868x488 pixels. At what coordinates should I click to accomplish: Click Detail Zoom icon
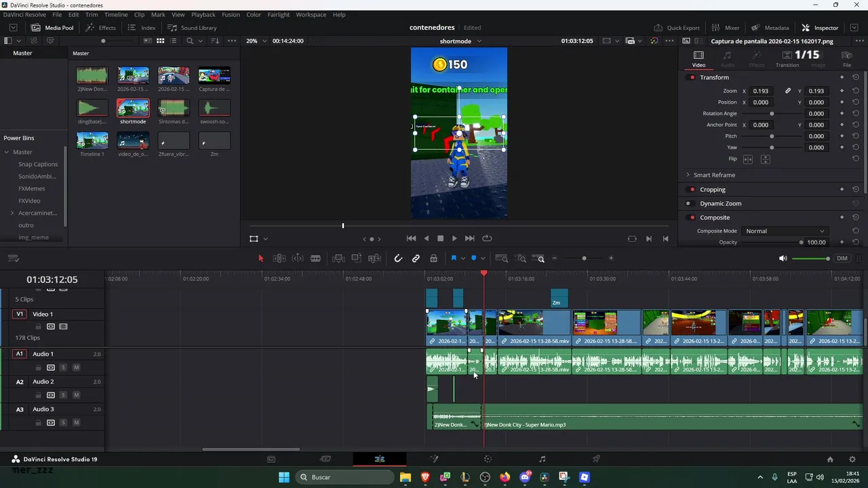[x=521, y=258]
